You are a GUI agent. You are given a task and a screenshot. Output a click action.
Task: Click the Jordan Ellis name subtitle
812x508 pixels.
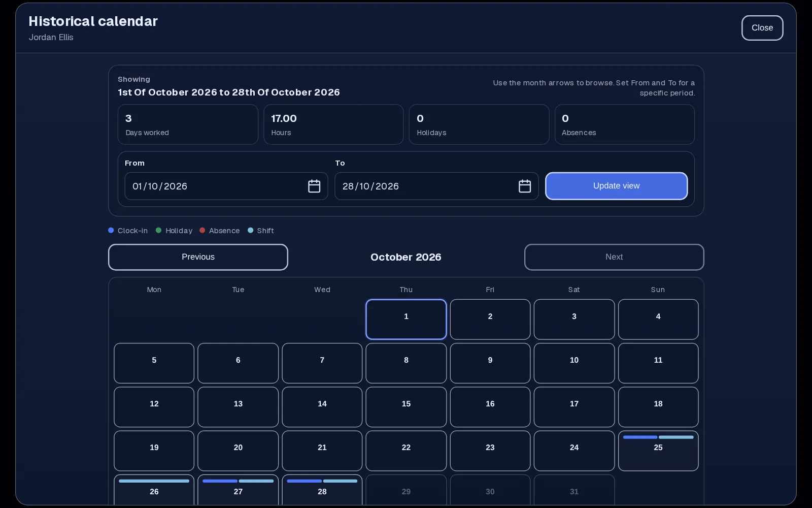51,37
